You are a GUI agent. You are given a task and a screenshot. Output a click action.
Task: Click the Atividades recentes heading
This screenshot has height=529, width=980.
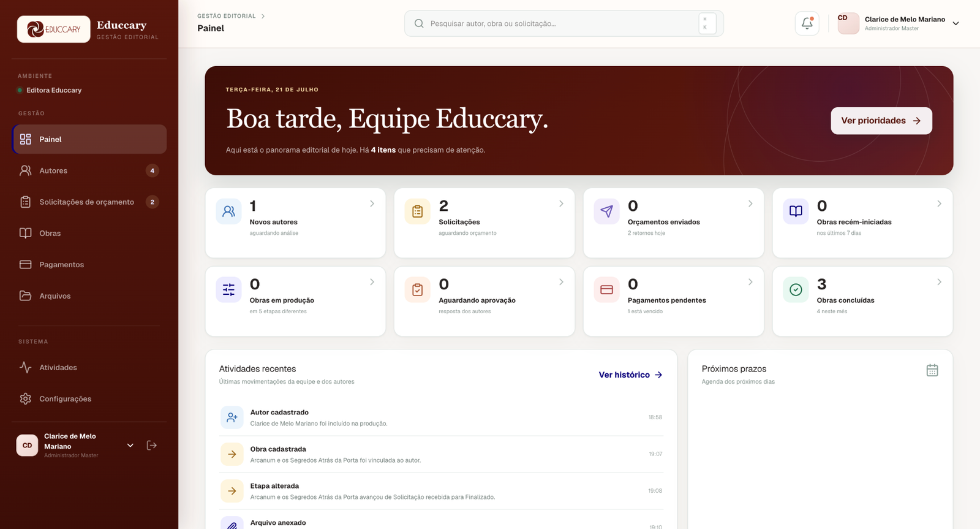pos(257,369)
